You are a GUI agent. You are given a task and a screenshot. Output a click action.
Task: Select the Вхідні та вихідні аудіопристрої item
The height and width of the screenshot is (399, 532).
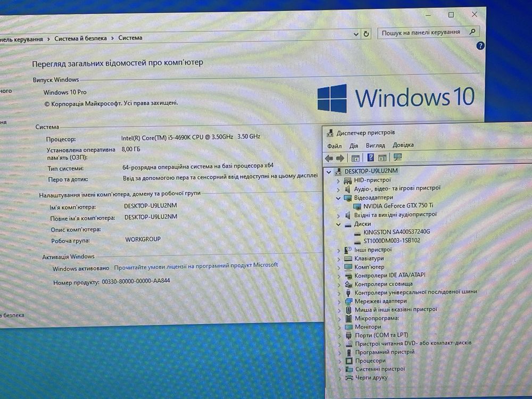tap(395, 214)
